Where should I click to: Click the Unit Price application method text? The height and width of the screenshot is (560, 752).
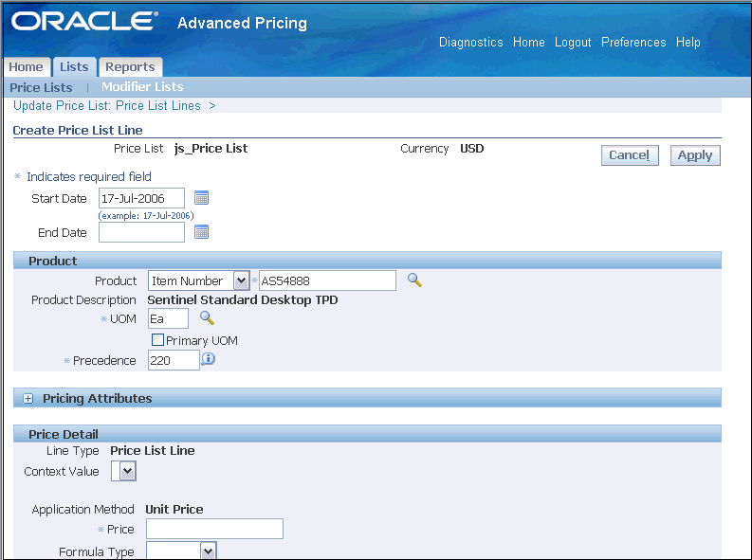pos(174,509)
